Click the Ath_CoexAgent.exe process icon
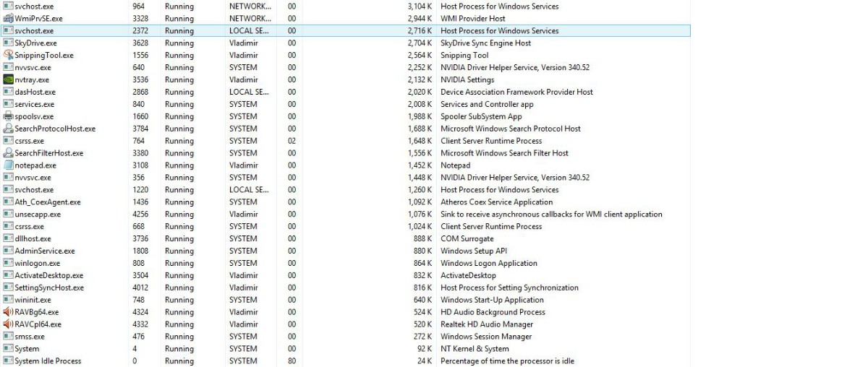868x367 pixels. point(8,202)
